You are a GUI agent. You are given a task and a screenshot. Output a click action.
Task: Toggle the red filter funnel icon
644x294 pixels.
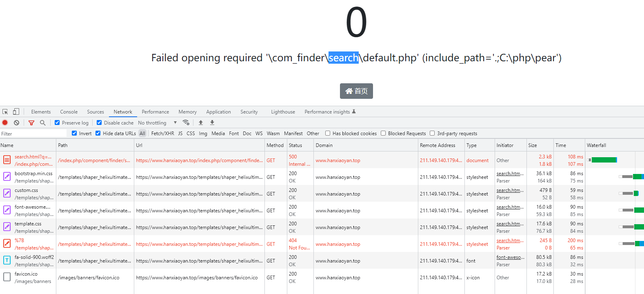tap(31, 122)
